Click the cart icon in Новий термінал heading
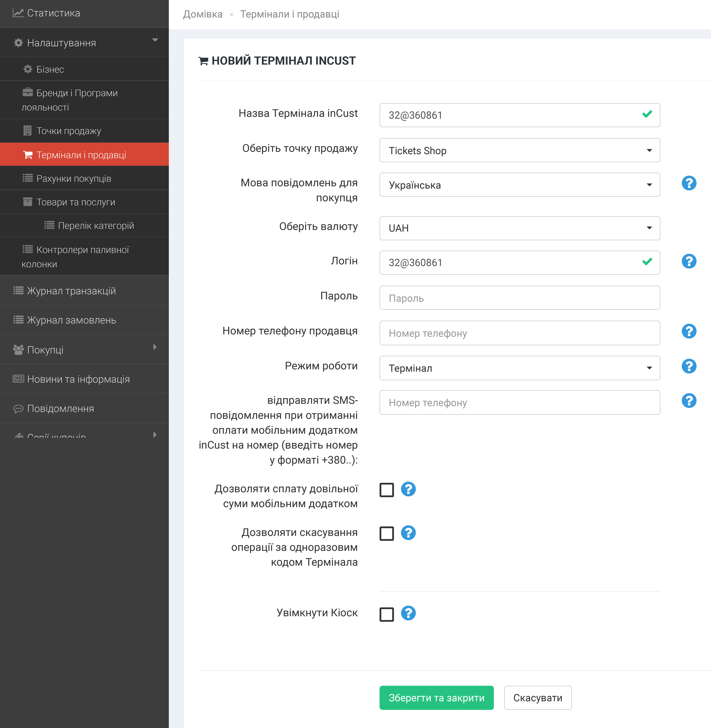The height and width of the screenshot is (728, 711). [203, 61]
